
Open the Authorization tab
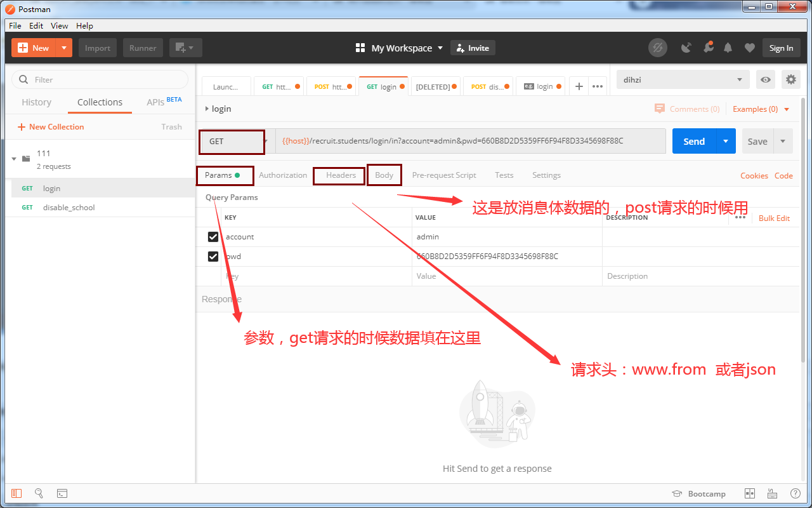point(283,175)
